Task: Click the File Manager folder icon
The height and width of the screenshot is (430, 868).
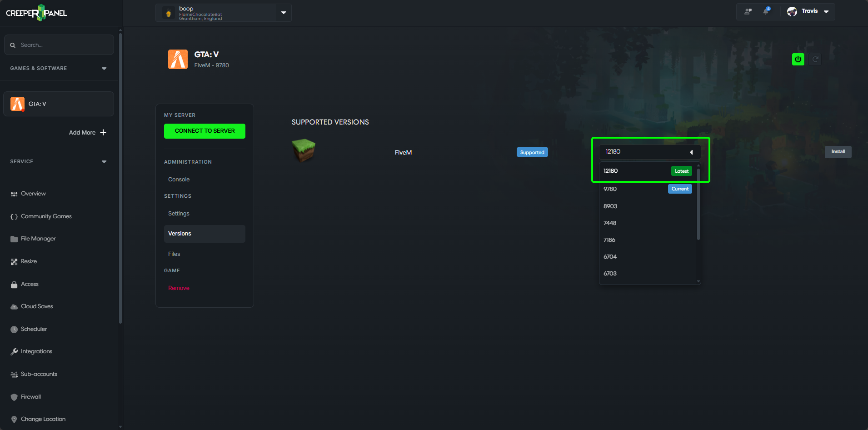Action: tap(14, 239)
